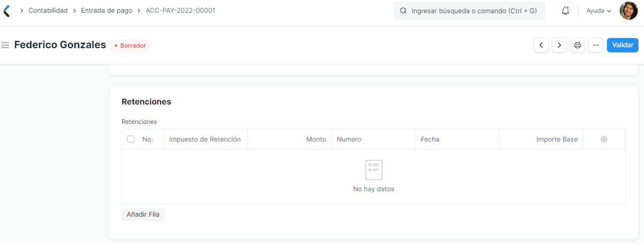Viewport: 644px width, 244px height.
Task: Go to the previous document
Action: click(x=541, y=45)
